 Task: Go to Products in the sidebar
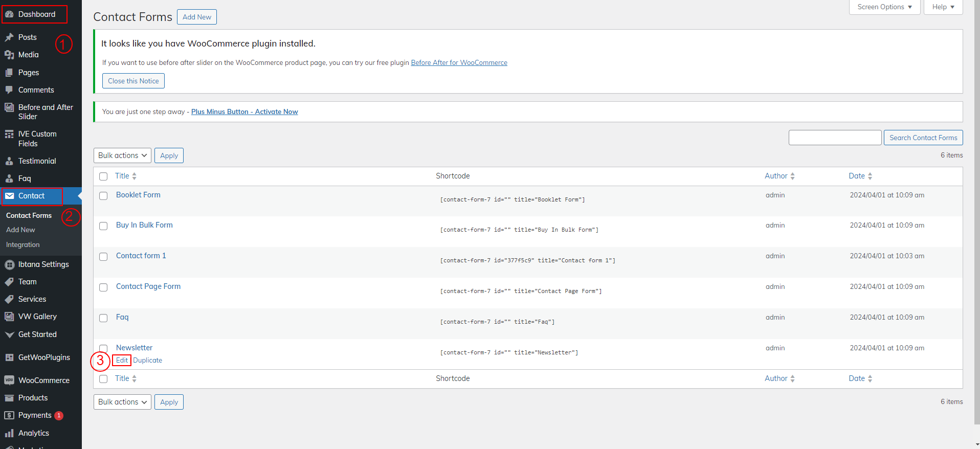tap(33, 398)
